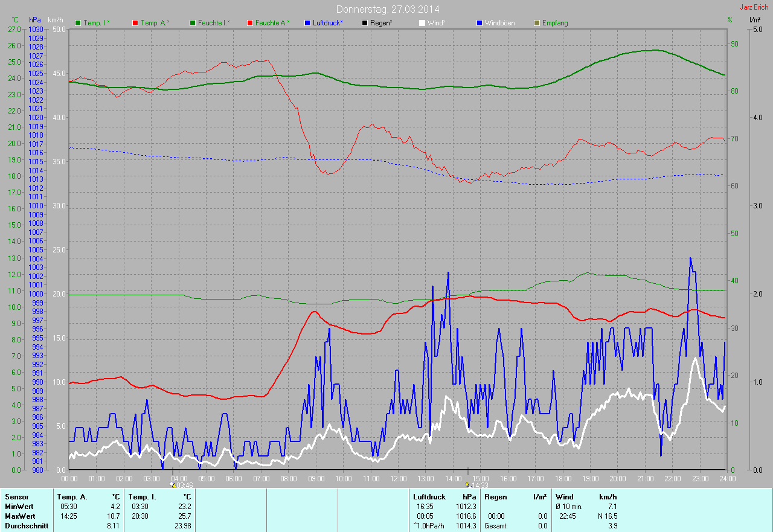
Task: Click the hPa axis unit label
Action: click(35, 20)
